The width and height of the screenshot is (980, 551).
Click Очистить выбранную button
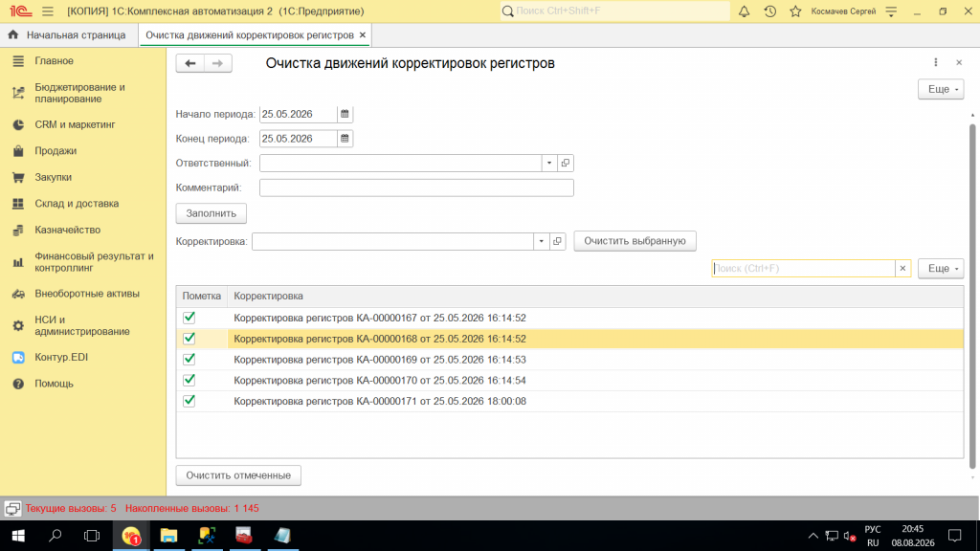635,241
